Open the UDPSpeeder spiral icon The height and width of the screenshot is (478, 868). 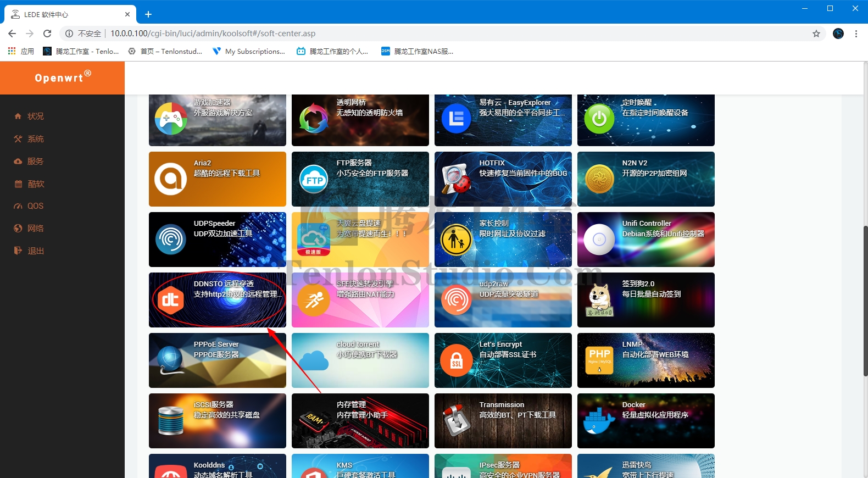click(x=171, y=240)
